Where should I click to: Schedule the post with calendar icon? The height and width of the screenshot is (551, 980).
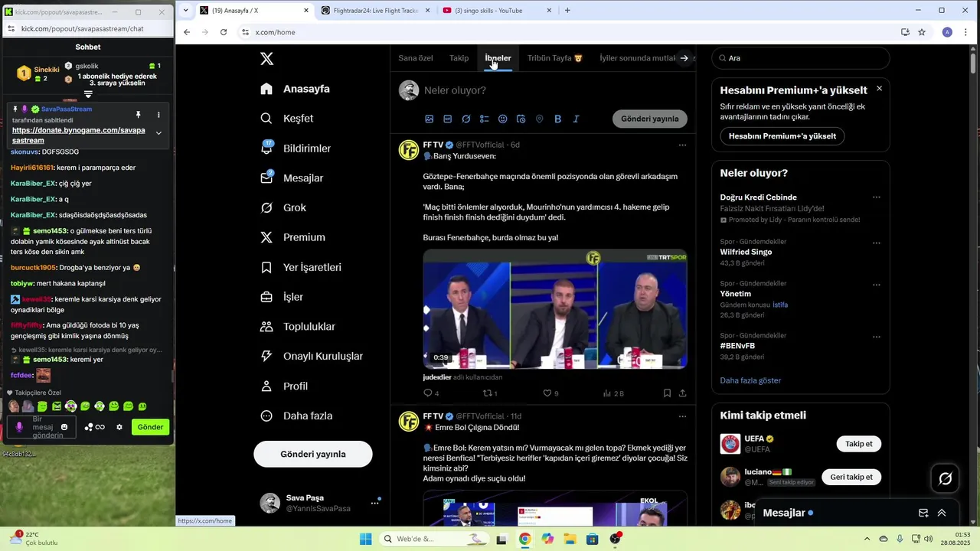(x=521, y=119)
